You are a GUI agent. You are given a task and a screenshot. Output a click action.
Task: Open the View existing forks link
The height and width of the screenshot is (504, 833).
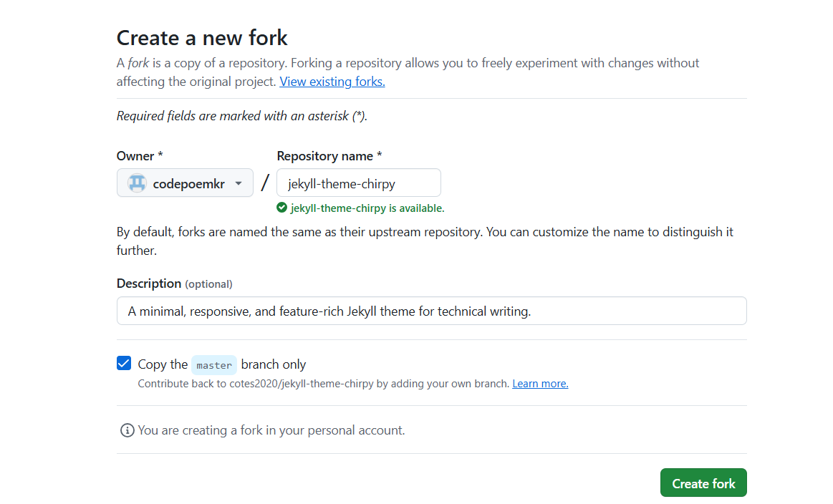pyautogui.click(x=332, y=82)
